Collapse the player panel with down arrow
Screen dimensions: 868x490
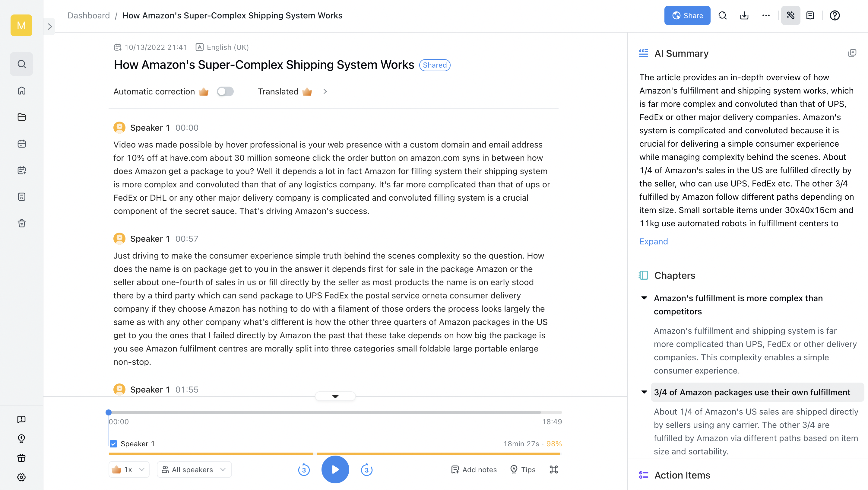(x=335, y=396)
